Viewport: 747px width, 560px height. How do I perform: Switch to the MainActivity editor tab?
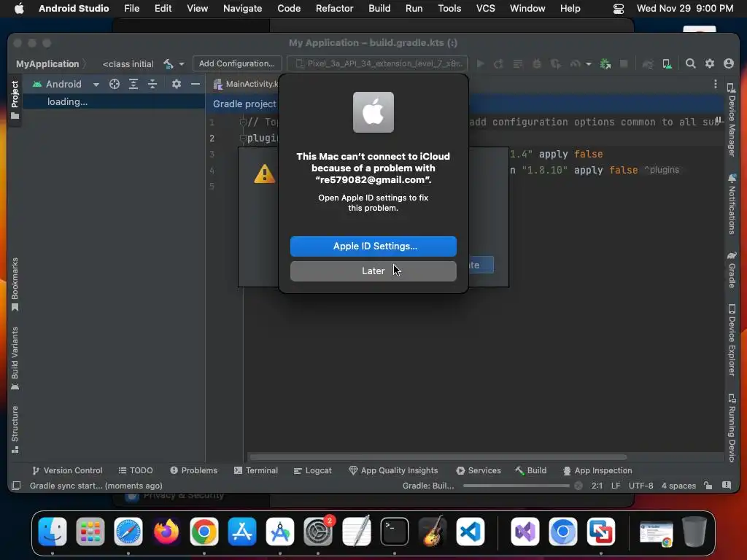(245, 85)
